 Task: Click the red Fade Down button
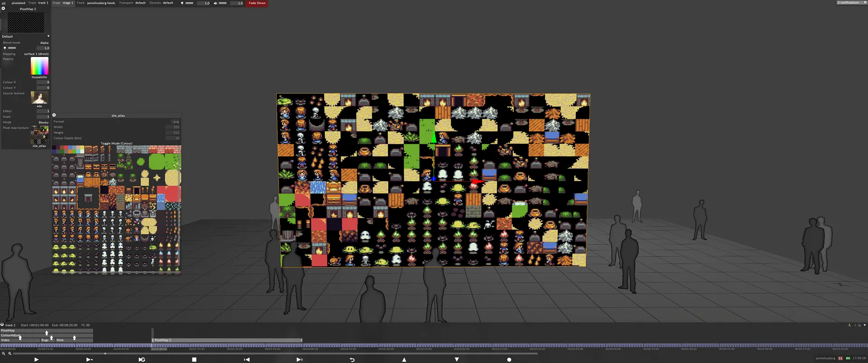click(257, 3)
